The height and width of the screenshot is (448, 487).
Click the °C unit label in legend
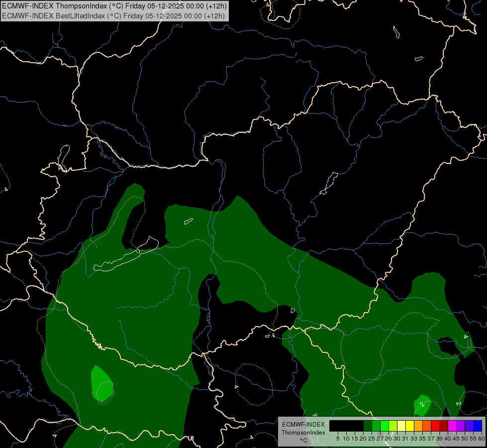click(x=304, y=441)
